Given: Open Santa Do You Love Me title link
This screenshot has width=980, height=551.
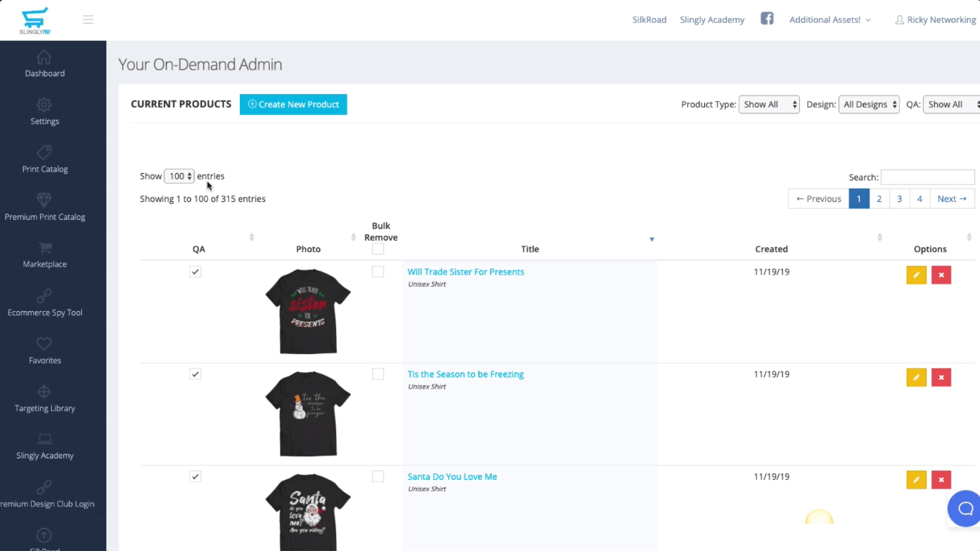Looking at the screenshot, I should click(x=452, y=476).
